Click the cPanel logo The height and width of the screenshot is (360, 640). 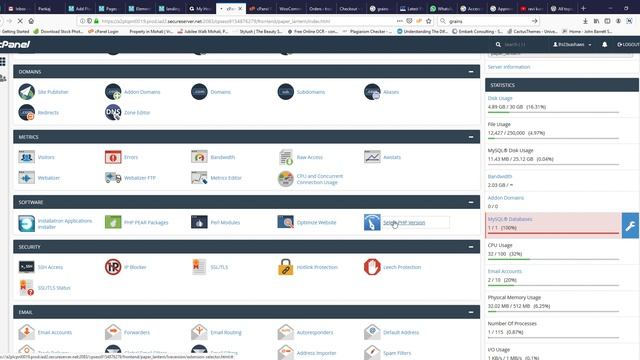coord(15,44)
